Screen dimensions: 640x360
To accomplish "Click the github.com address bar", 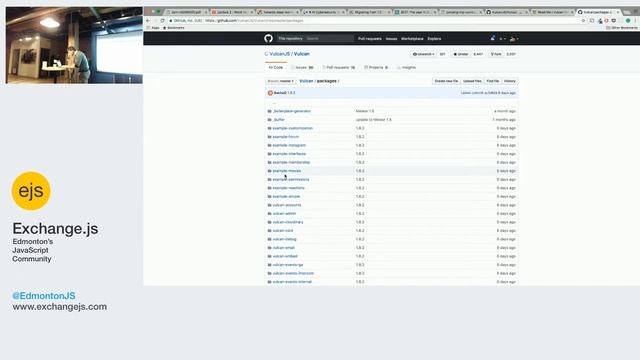I will [x=376, y=20].
